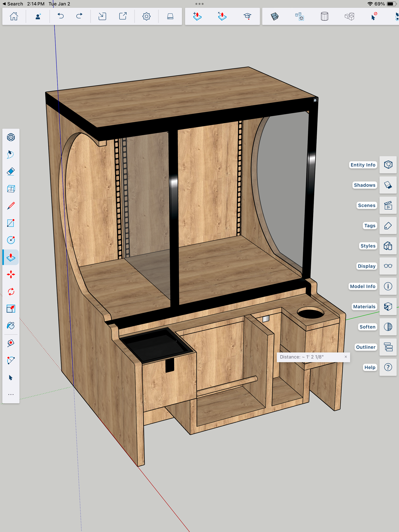399x532 pixels.
Task: Open app settings gear
Action: click(x=146, y=16)
